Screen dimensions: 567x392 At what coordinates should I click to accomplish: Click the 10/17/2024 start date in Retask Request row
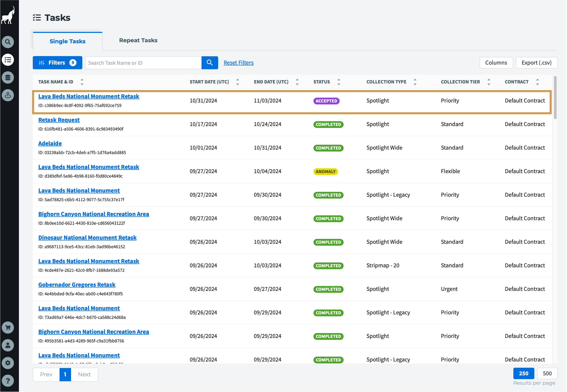(204, 124)
